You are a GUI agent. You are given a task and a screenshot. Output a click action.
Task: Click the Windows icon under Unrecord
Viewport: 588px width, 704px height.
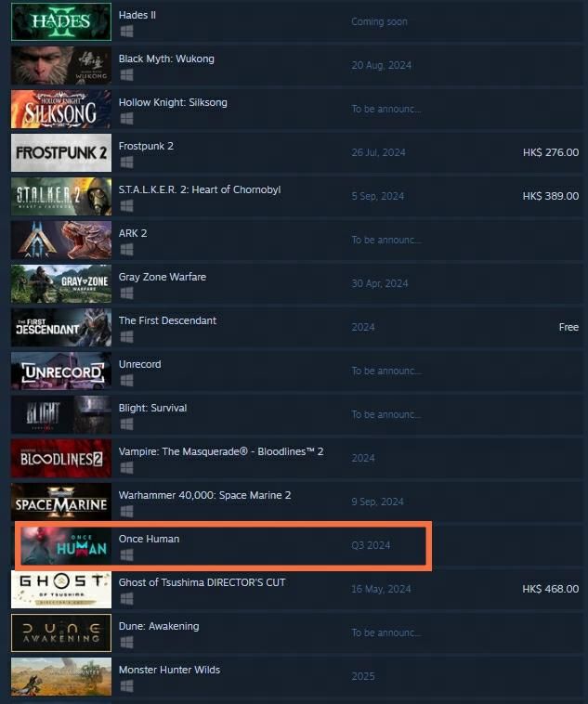(x=126, y=381)
